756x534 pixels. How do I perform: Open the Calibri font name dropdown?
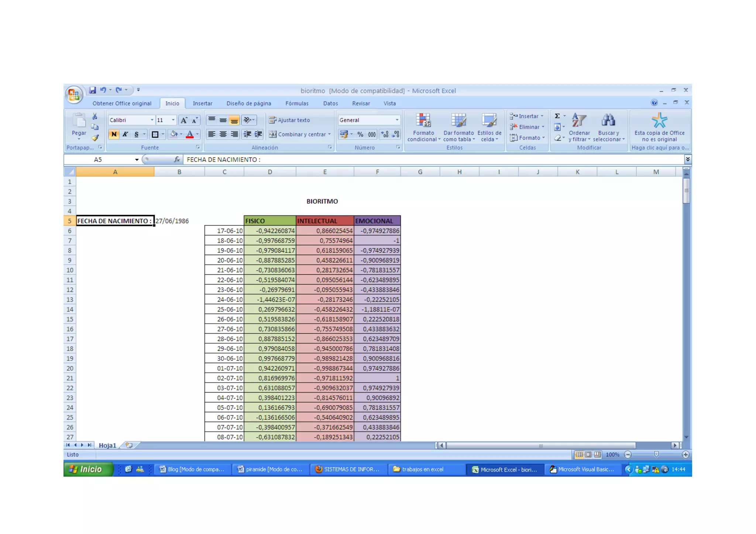(x=152, y=120)
